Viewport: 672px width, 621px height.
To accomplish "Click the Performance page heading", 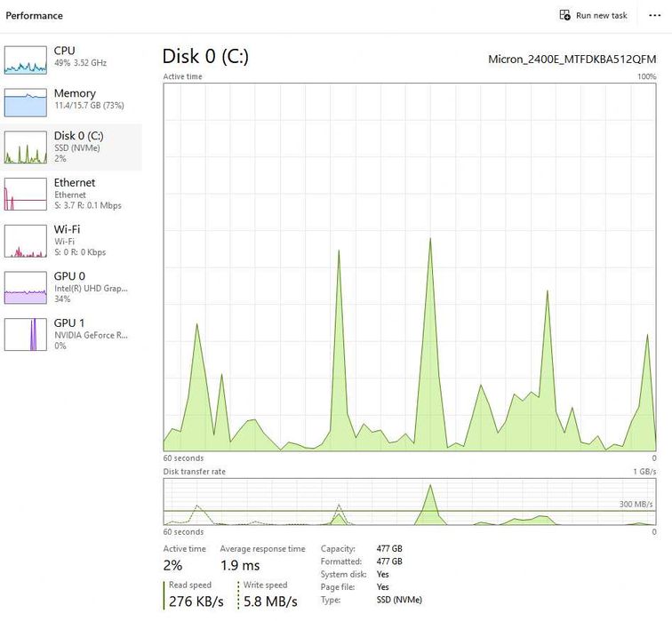I will [x=35, y=15].
